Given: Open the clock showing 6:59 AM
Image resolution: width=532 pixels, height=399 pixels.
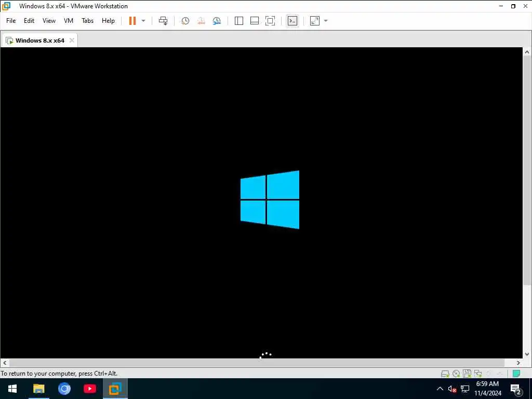Looking at the screenshot, I should point(487,389).
